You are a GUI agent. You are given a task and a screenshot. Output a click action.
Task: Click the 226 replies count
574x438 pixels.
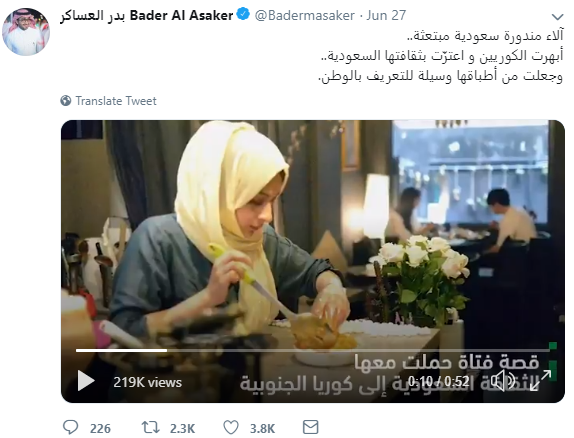[100, 428]
